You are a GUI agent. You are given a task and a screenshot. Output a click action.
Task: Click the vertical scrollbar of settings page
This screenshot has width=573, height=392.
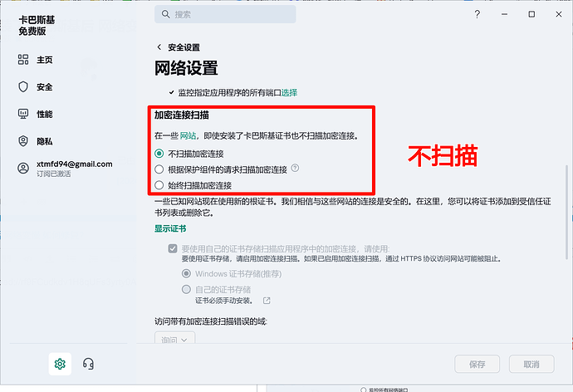pyautogui.click(x=567, y=212)
